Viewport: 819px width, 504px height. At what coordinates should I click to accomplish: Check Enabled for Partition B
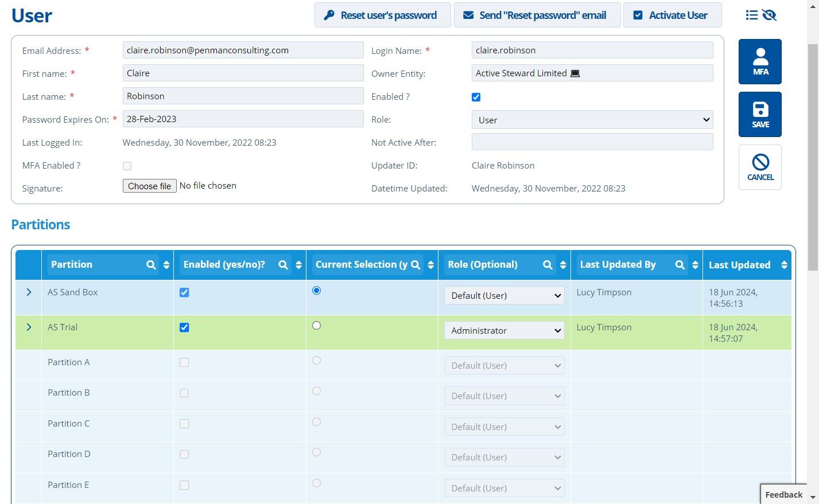(x=184, y=393)
